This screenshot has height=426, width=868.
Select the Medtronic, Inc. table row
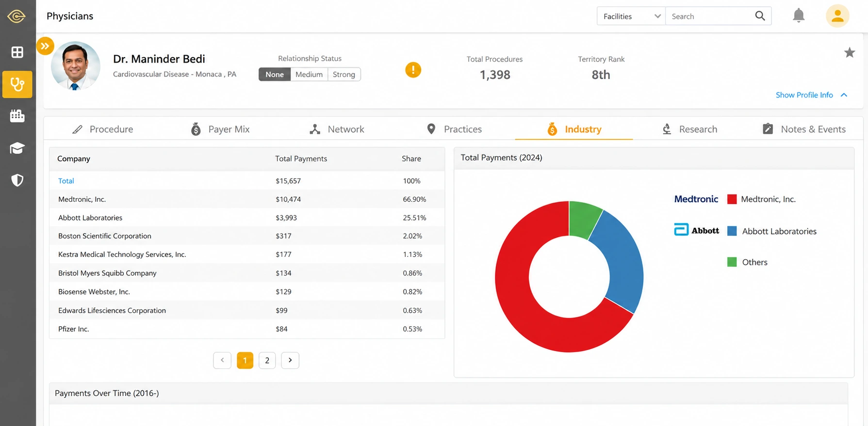pos(247,199)
